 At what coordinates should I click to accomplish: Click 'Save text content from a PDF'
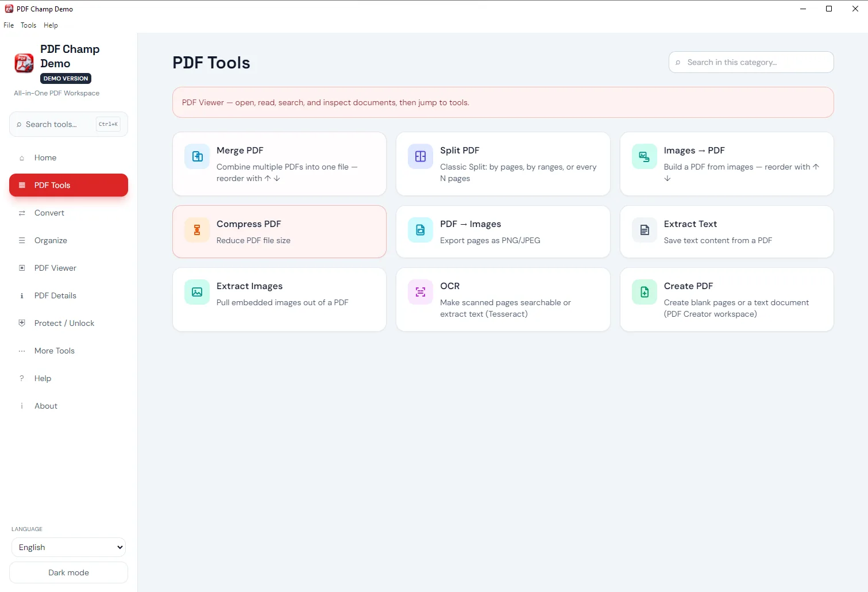[x=717, y=240]
